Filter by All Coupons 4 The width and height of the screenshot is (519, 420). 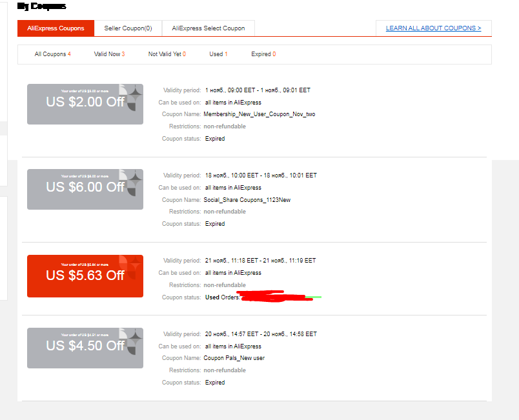tap(53, 54)
